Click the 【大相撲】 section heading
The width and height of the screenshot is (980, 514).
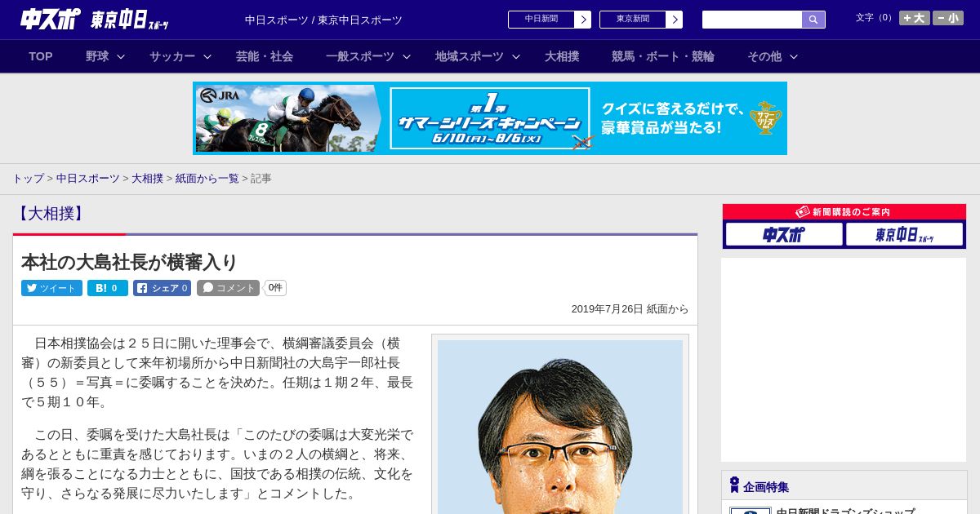click(x=51, y=214)
